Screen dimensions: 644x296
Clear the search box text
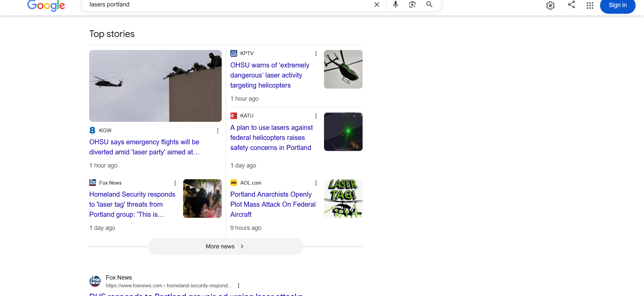point(377,5)
